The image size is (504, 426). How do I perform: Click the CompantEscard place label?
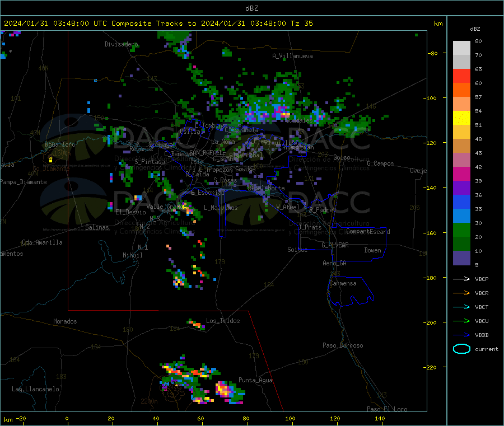tap(368, 232)
